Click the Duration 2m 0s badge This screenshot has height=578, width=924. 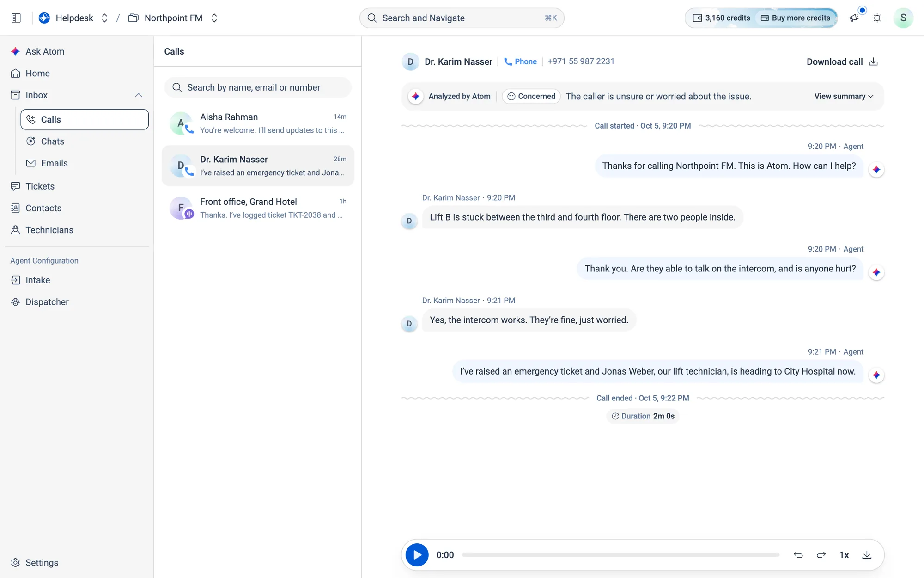(x=643, y=416)
